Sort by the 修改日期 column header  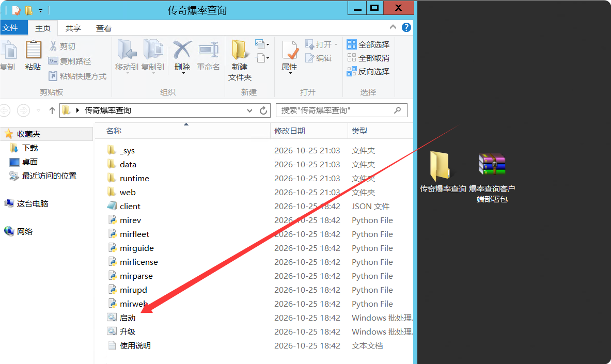(309, 131)
